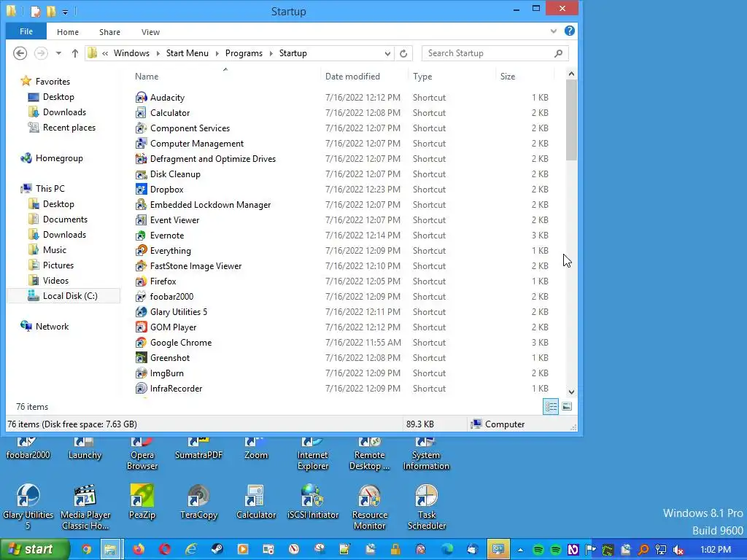This screenshot has width=747, height=560.
Task: Open Quick Access Toolbar customize dropdown
Action: (x=65, y=11)
